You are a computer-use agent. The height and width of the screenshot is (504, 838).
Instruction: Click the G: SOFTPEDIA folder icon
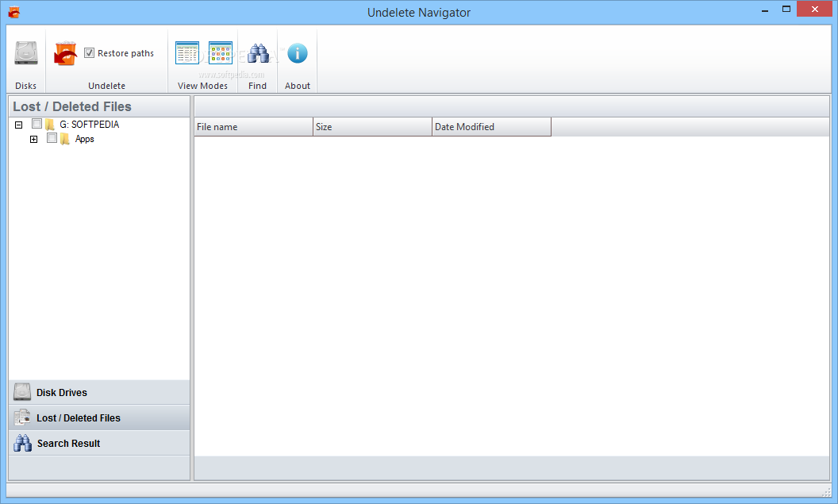click(50, 125)
